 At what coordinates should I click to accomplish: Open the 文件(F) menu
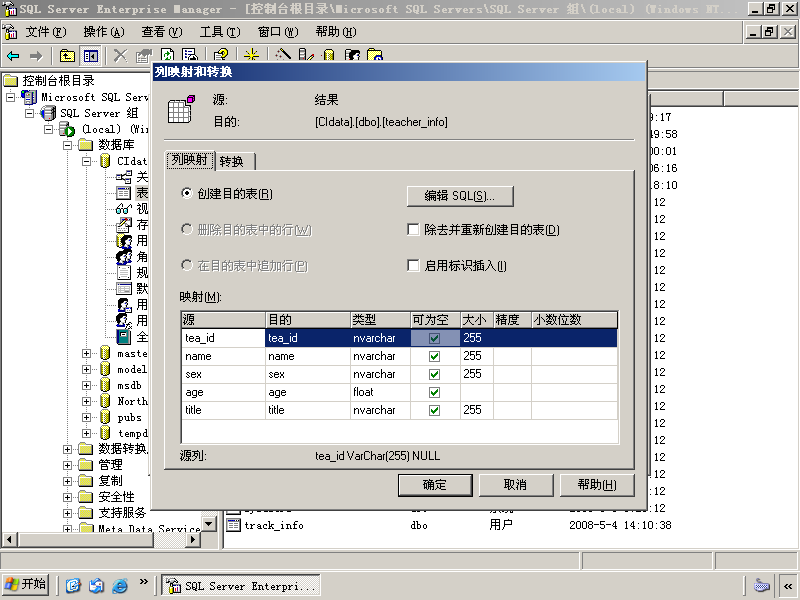(x=45, y=32)
